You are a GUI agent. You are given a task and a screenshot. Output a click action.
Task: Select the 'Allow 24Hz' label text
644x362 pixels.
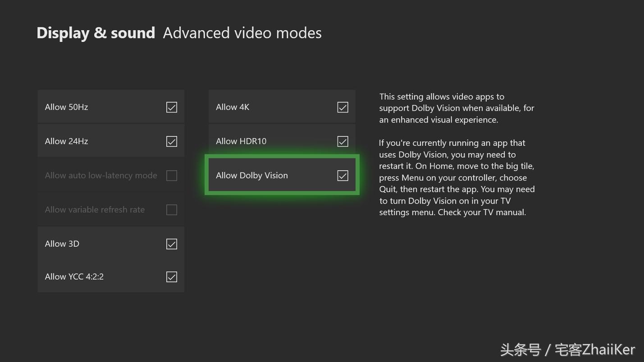(x=66, y=141)
